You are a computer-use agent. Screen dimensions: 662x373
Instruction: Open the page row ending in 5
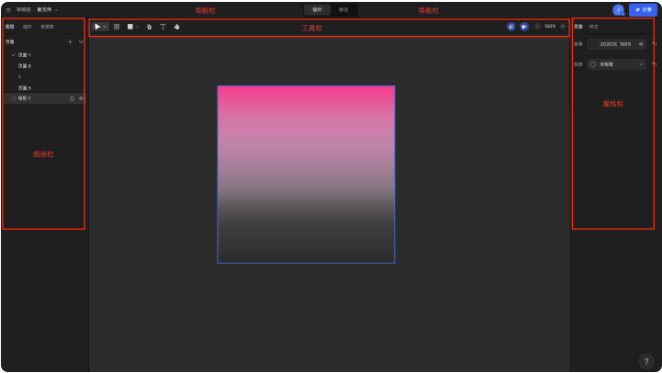(44, 88)
